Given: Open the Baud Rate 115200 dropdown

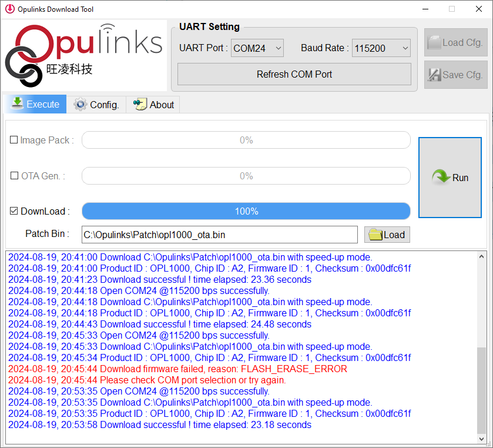Looking at the screenshot, I should tap(381, 48).
